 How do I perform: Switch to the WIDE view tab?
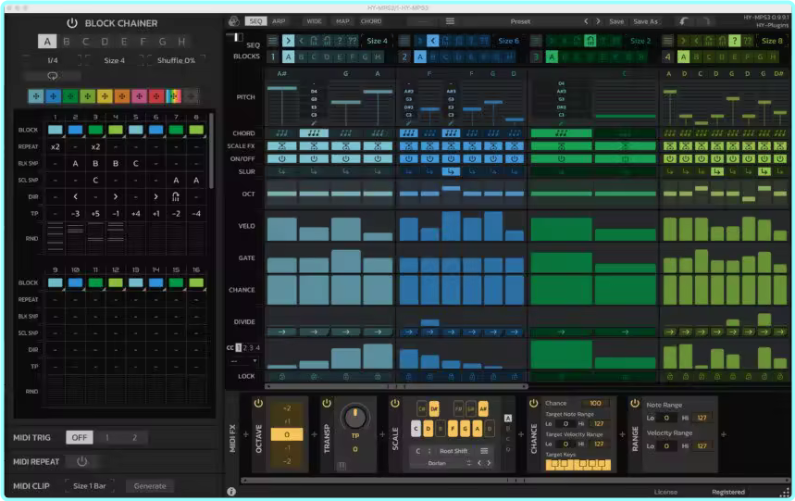(x=314, y=21)
